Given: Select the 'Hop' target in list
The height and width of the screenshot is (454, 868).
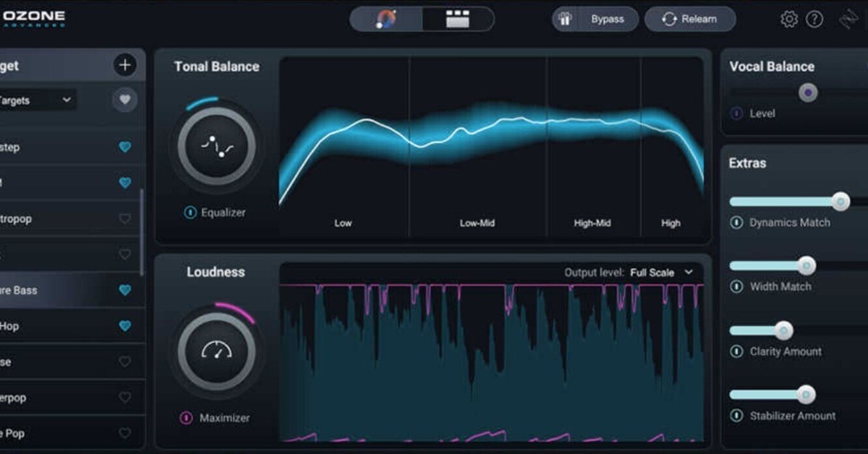Looking at the screenshot, I should click(x=71, y=326).
